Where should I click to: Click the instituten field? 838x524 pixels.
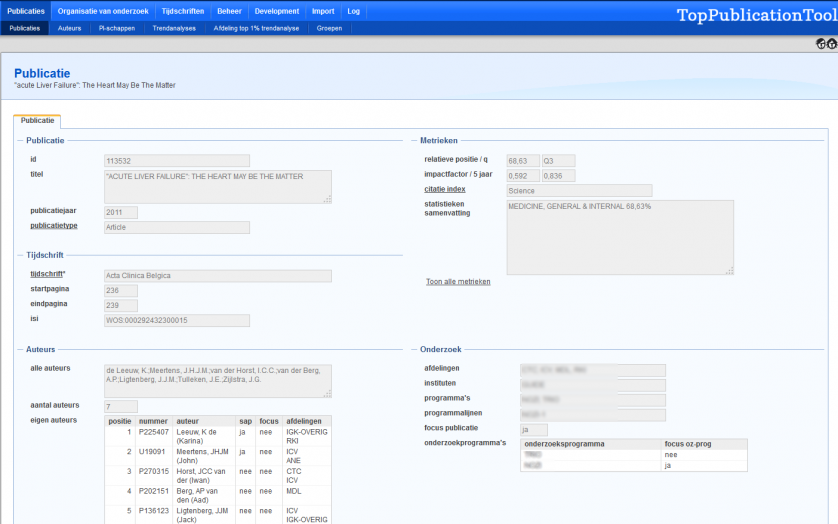point(593,385)
